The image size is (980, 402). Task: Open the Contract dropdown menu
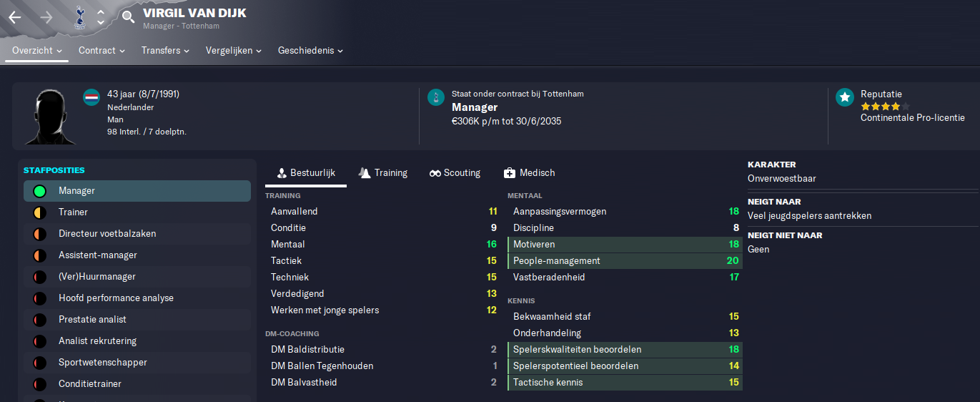(102, 51)
